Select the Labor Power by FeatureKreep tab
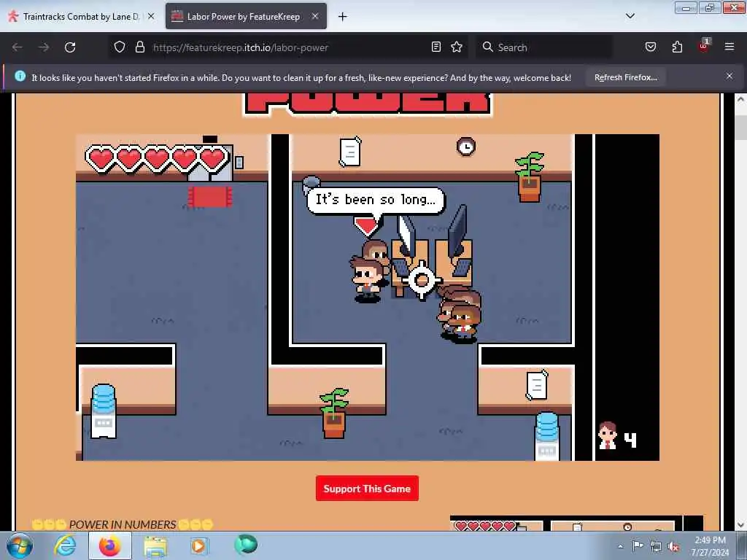Viewport: 747px width, 560px height. point(246,16)
